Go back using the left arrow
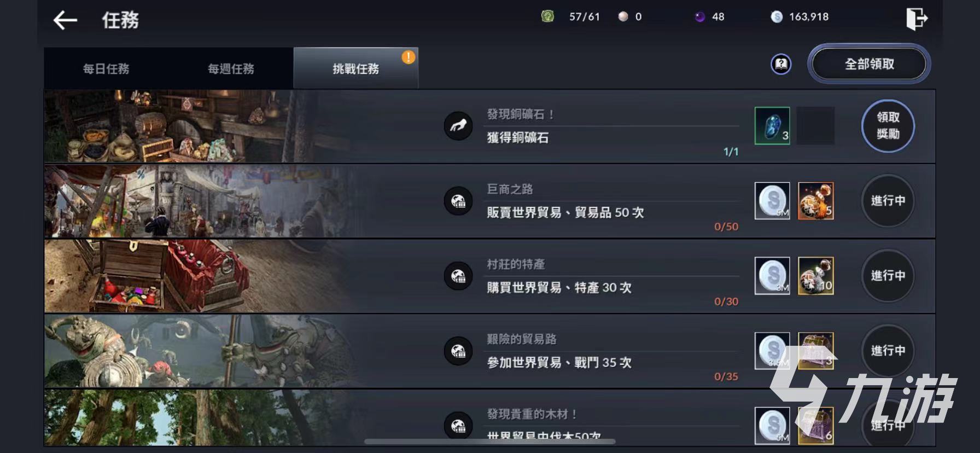The width and height of the screenshot is (980, 453). tap(65, 21)
